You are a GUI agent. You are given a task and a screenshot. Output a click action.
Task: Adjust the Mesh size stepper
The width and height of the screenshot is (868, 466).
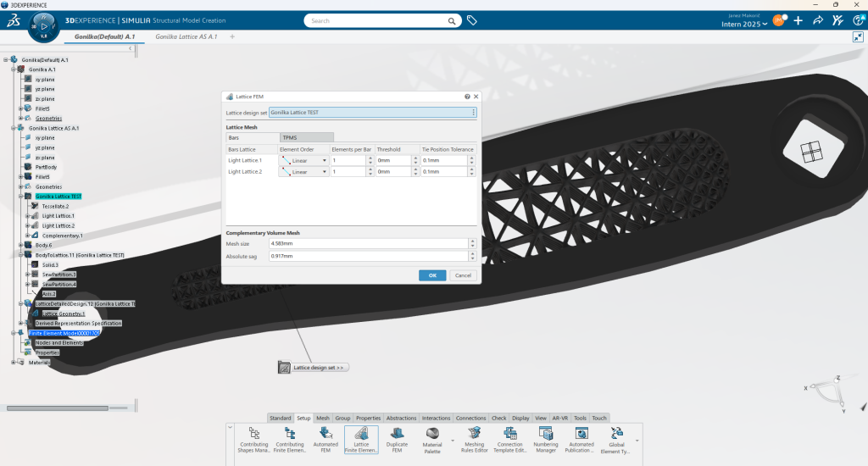[472, 243]
